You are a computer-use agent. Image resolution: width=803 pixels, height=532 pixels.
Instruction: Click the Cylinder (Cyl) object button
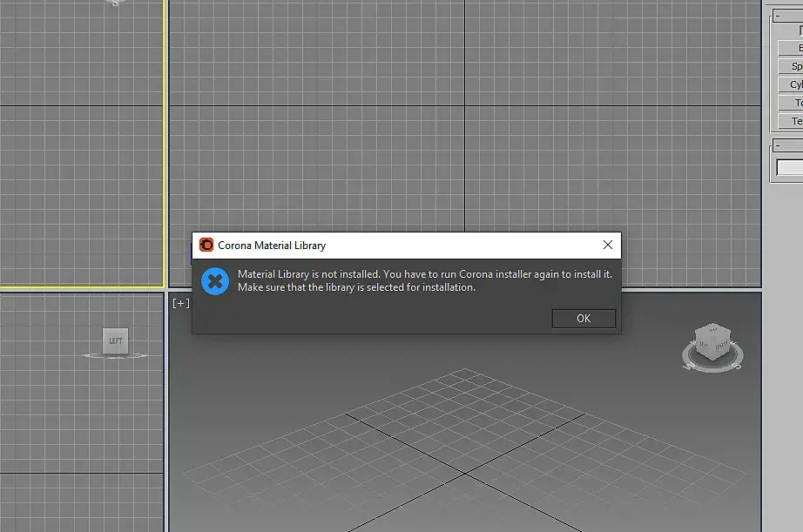(791, 84)
